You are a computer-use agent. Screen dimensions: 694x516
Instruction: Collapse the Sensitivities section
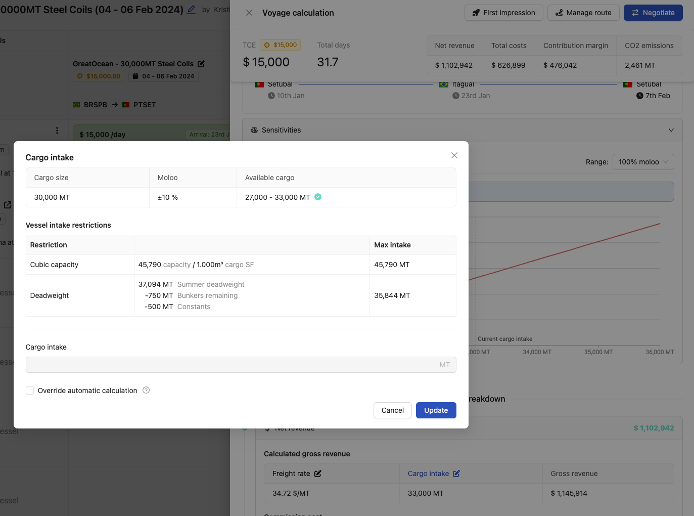670,130
